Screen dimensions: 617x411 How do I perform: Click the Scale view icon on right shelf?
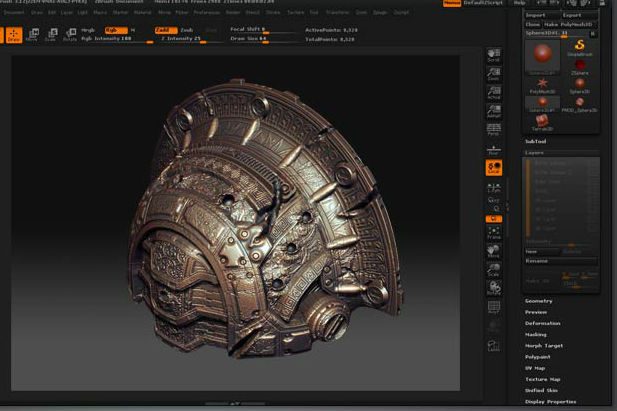[x=494, y=270]
